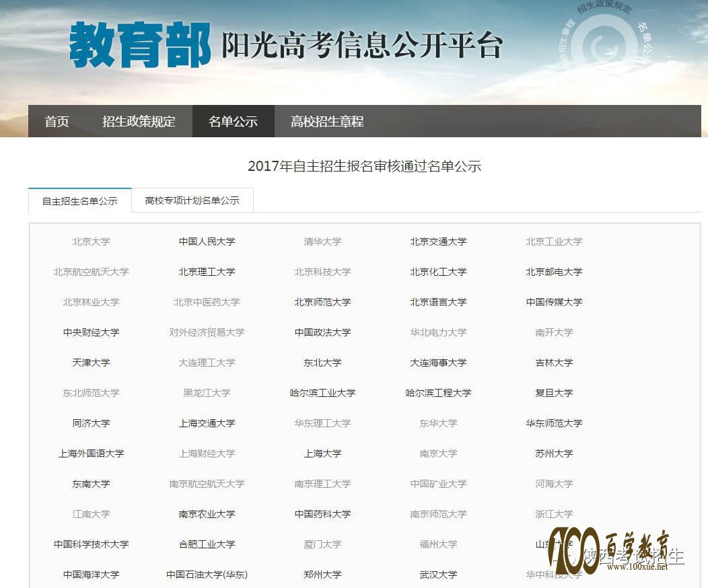
Task: Open the 上海财经大学 link
Action: 207,453
